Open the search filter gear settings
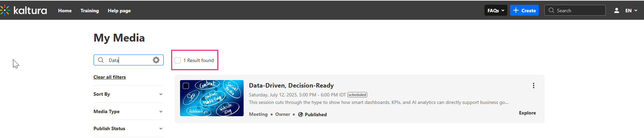 [156, 60]
